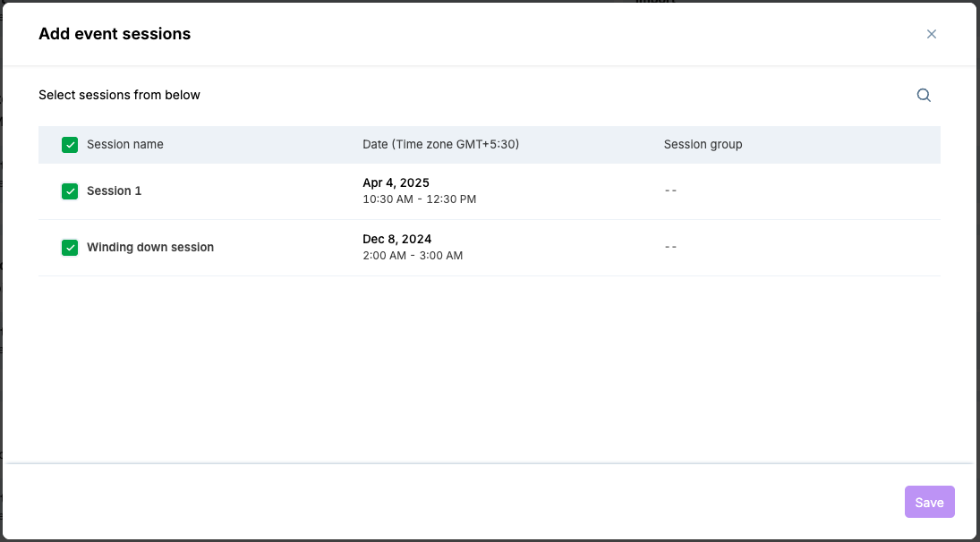Uncheck the Session 1 checkbox
Viewport: 980px width, 542px height.
click(70, 191)
